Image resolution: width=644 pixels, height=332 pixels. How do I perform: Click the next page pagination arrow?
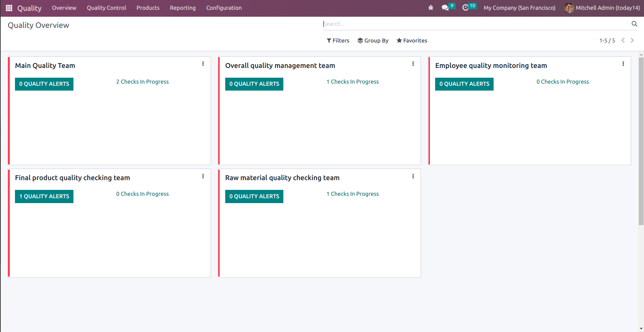[633, 40]
